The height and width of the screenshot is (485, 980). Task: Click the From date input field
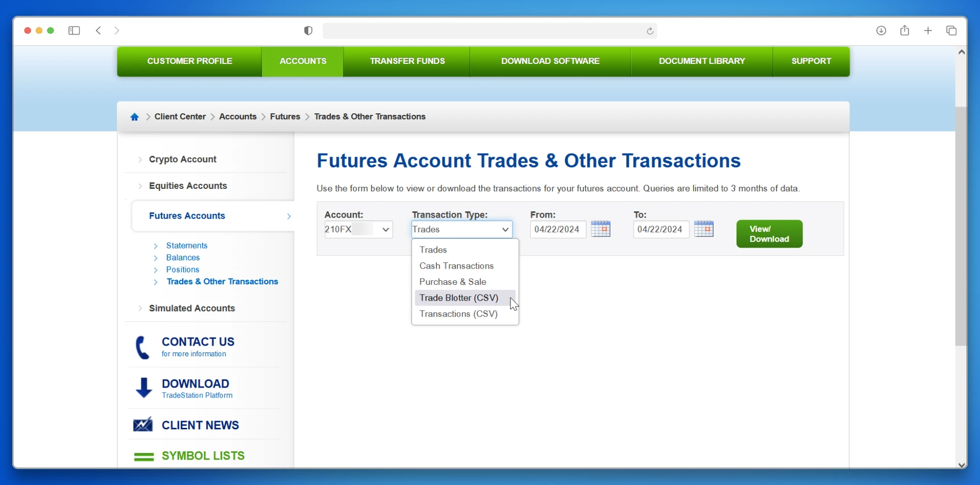point(557,230)
